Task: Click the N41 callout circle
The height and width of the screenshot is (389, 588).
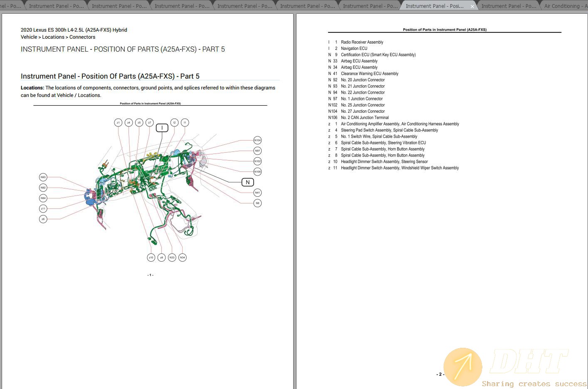Action: click(257, 193)
